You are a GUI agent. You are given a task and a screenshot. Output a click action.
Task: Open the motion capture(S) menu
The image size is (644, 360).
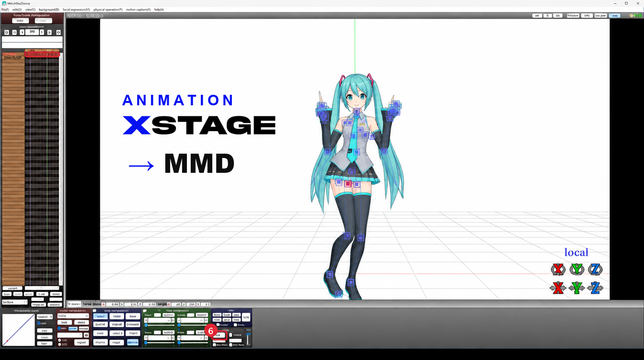(x=138, y=10)
